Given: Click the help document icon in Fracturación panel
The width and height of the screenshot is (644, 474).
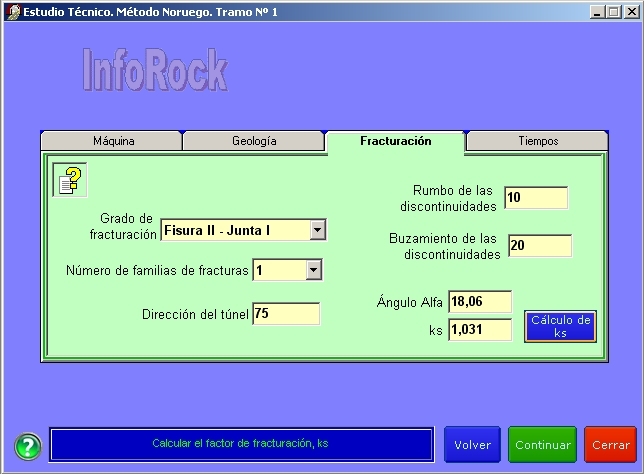Looking at the screenshot, I should [69, 180].
